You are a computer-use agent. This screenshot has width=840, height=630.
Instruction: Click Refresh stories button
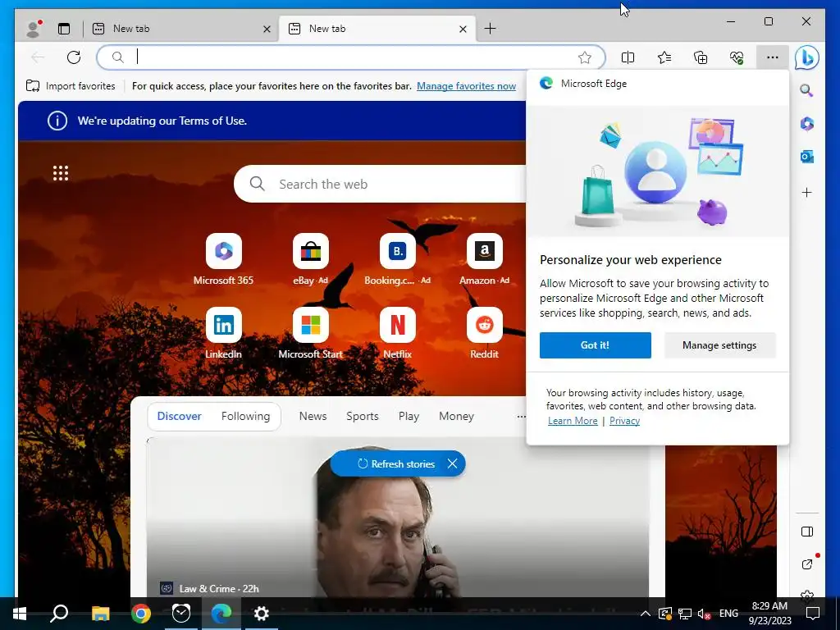click(396, 464)
